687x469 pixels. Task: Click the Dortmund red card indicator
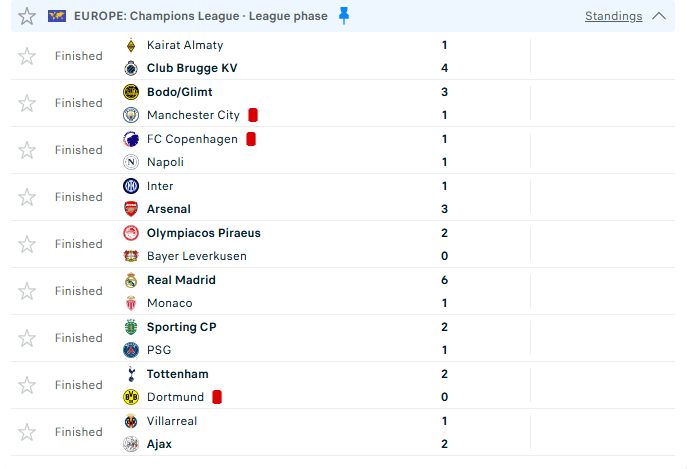point(217,397)
